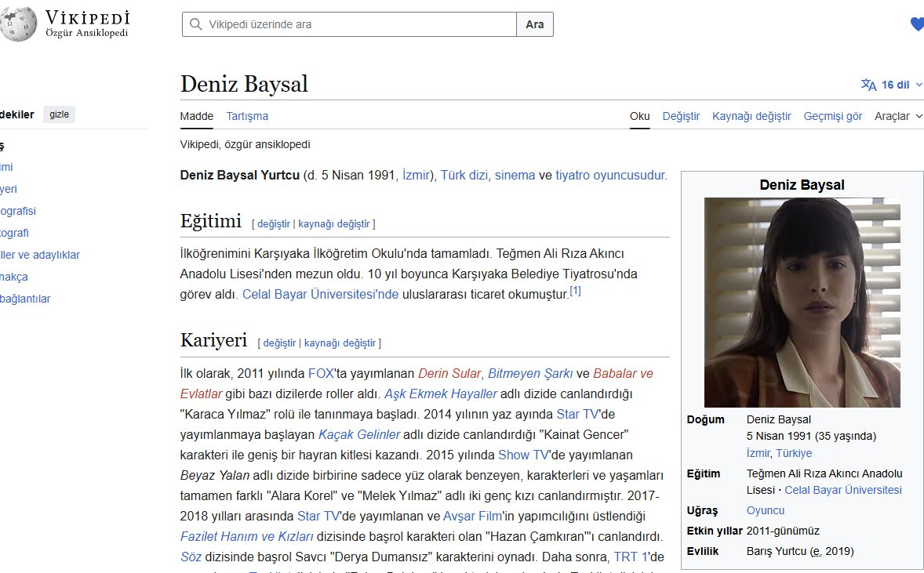
Task: Edit source of the Kariyeri section
Action: pos(340,343)
